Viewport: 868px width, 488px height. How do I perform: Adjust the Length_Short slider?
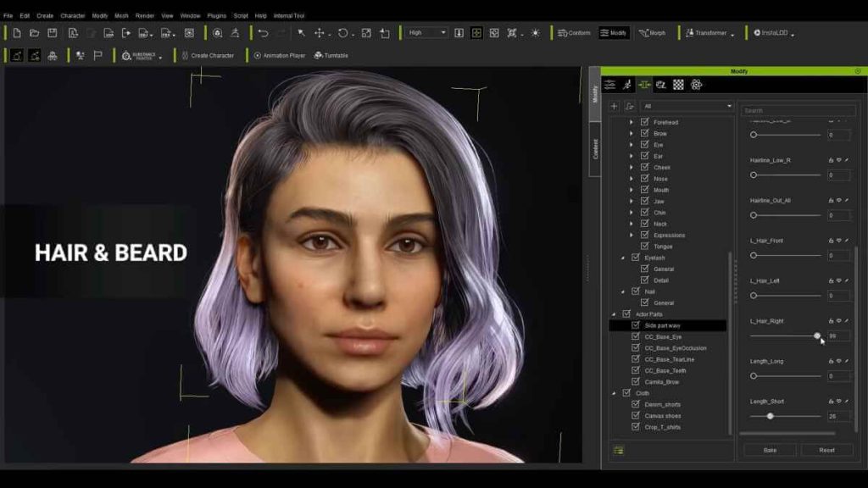772,417
